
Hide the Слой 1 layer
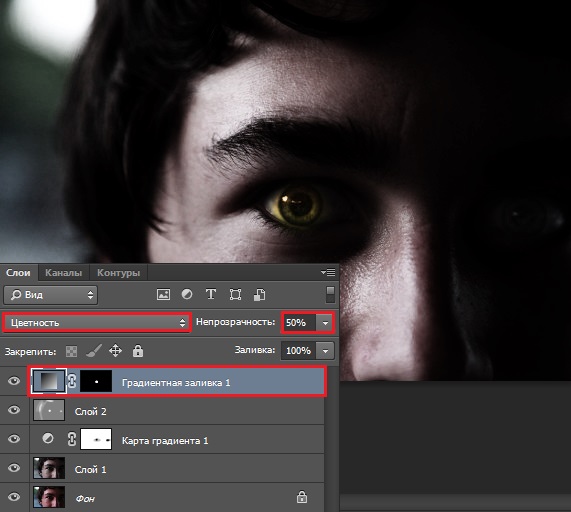[14, 468]
